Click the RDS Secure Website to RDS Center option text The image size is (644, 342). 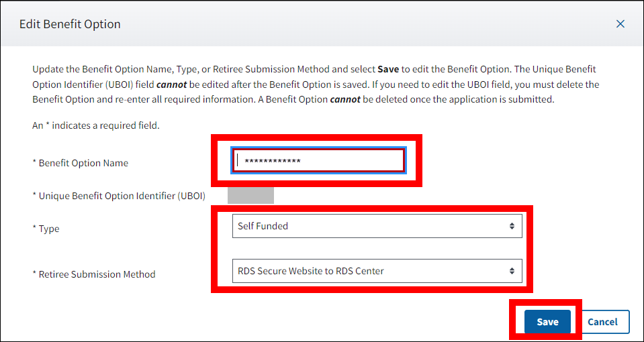point(310,271)
